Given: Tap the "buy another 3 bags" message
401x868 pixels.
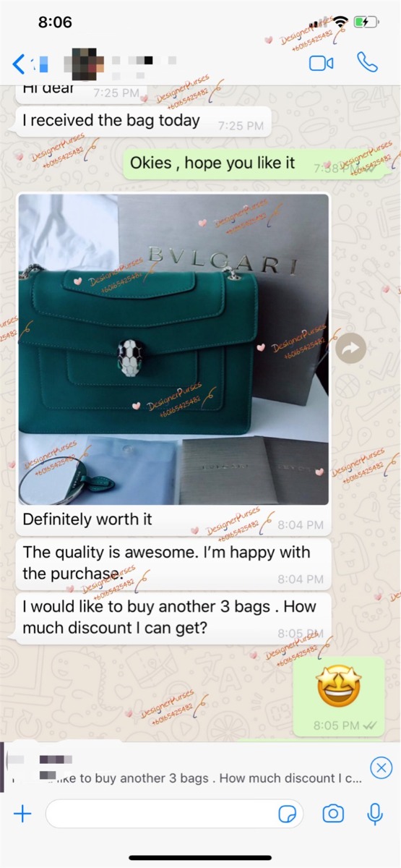Looking at the screenshot, I should (x=173, y=618).
